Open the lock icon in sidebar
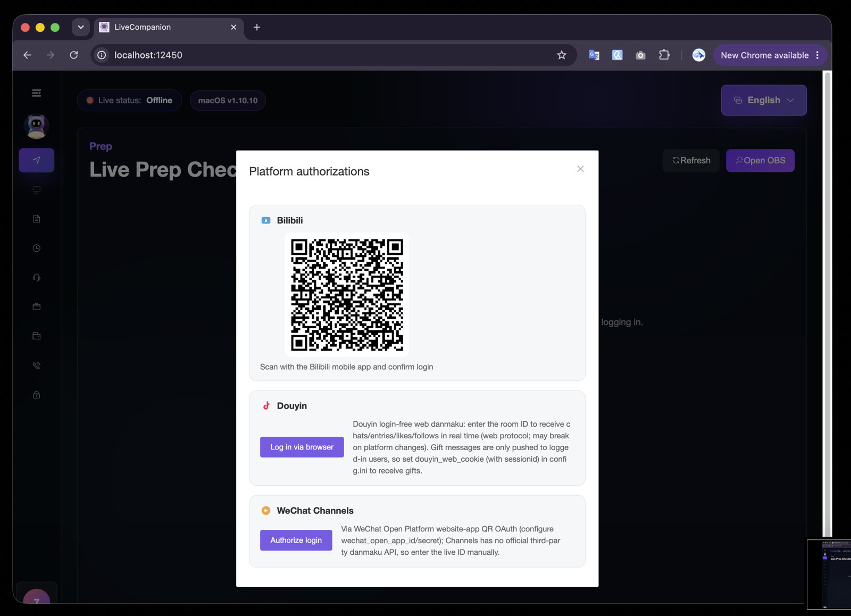 tap(36, 395)
